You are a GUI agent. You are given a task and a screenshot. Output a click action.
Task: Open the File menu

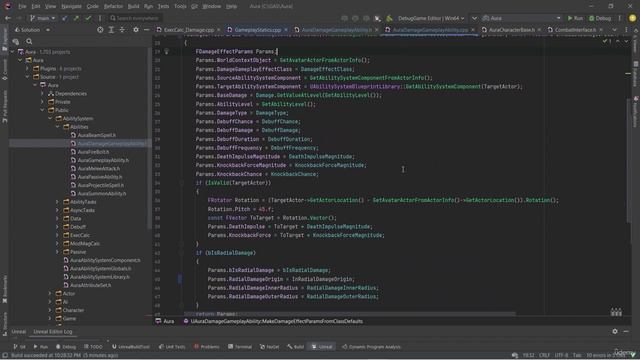(x=22, y=7)
